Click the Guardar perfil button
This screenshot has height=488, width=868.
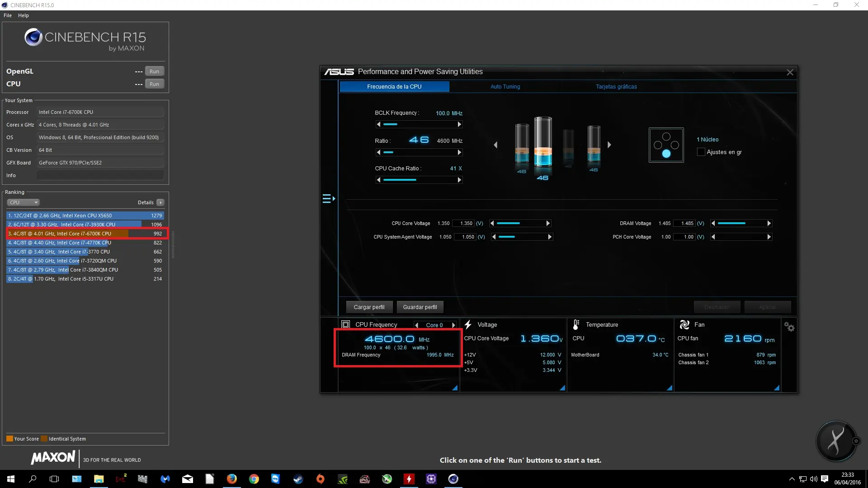420,307
